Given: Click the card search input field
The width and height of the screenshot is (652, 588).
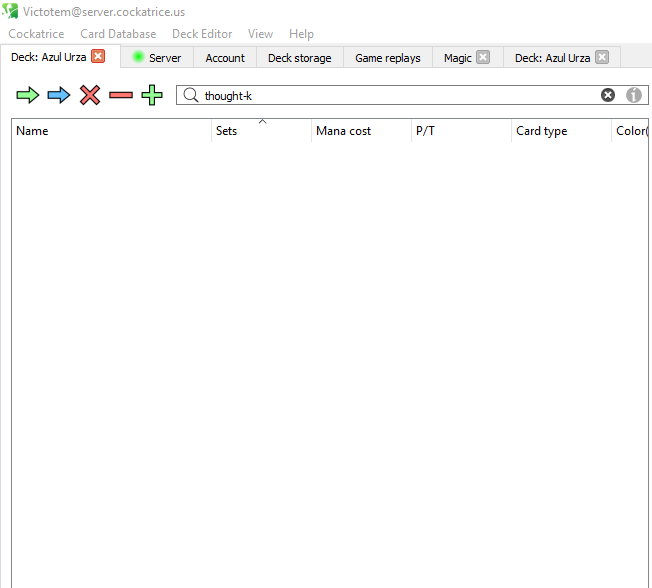Looking at the screenshot, I should pos(399,96).
